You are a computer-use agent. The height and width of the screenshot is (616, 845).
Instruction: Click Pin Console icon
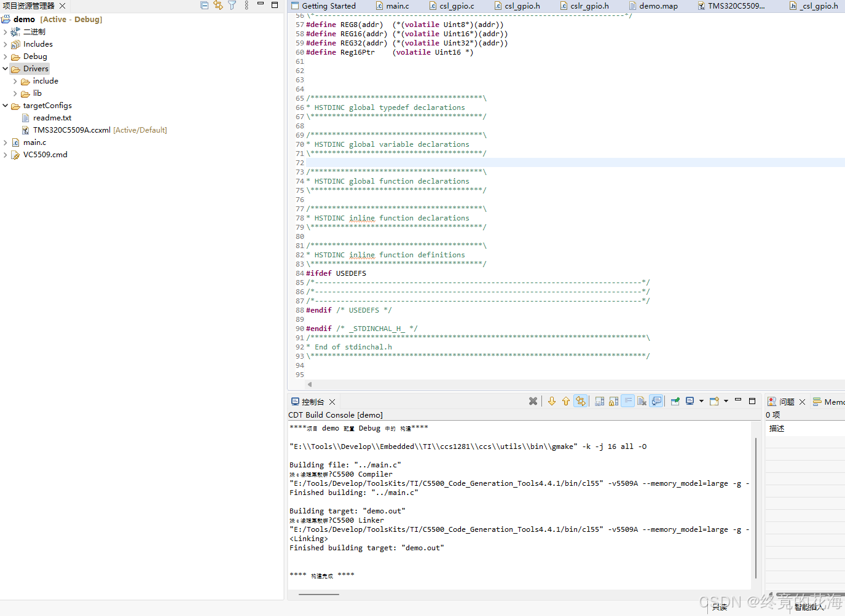675,401
